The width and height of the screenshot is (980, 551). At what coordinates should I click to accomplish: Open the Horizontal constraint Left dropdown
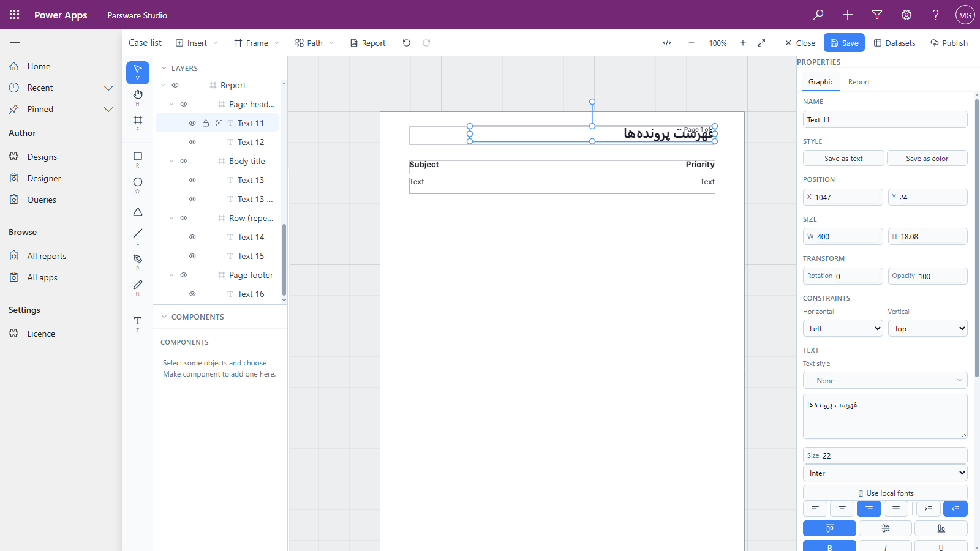pos(843,328)
